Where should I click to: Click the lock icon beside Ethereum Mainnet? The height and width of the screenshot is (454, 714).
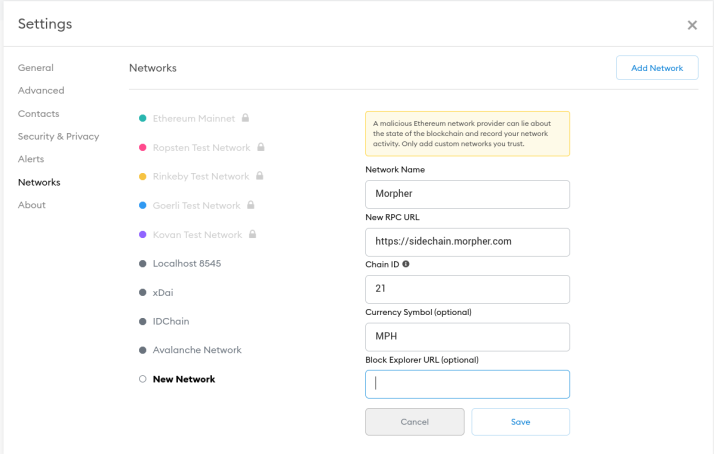click(245, 118)
